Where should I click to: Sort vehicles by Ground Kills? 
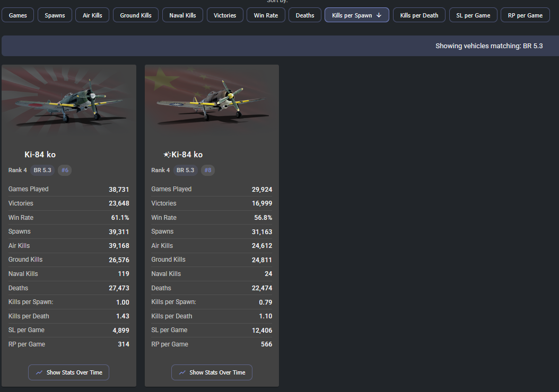click(136, 15)
